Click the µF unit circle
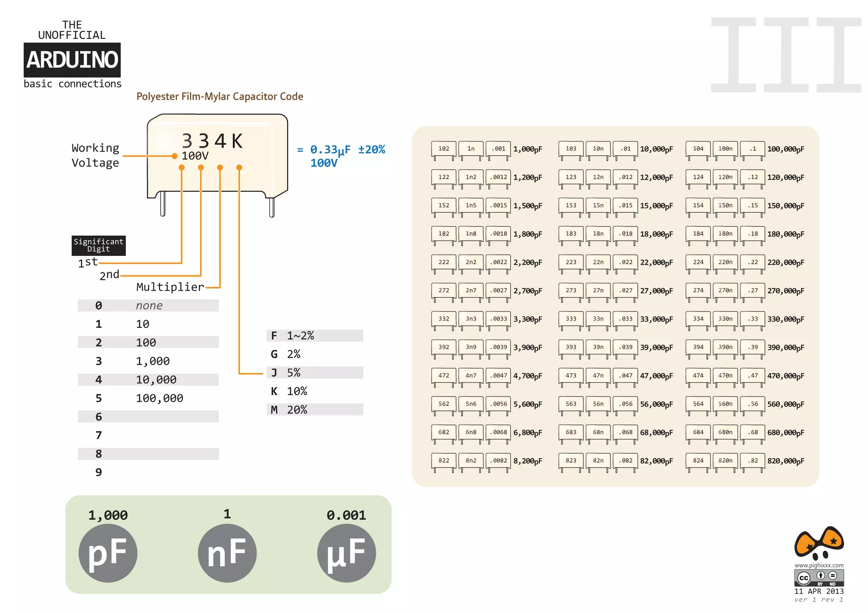868x613 pixels. (346, 553)
